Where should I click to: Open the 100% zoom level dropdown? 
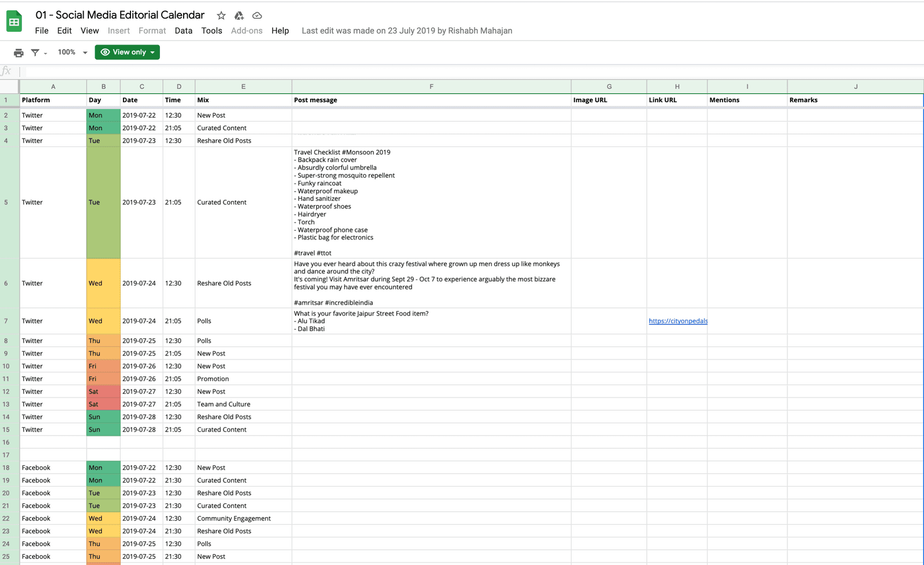[x=72, y=52]
